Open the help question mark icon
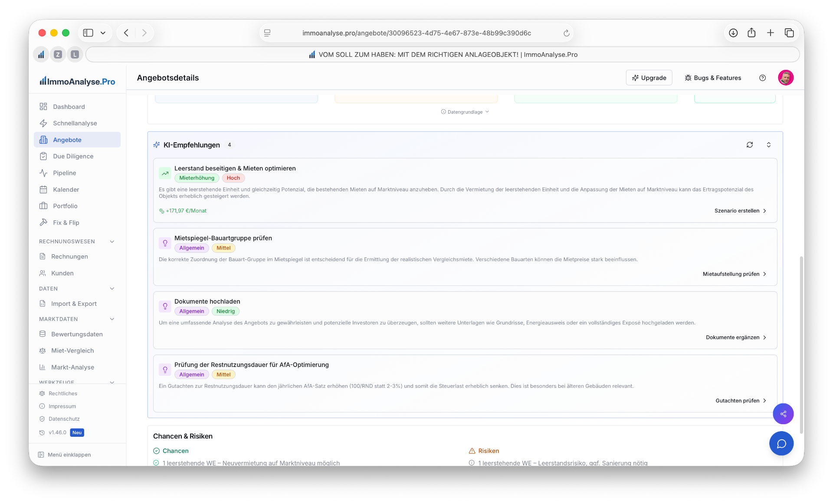 762,78
